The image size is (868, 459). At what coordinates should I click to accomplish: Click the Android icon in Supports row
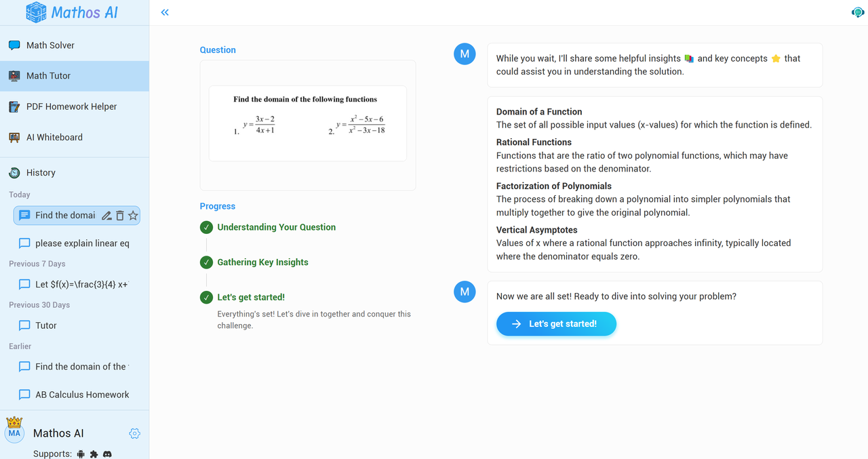pos(81,454)
